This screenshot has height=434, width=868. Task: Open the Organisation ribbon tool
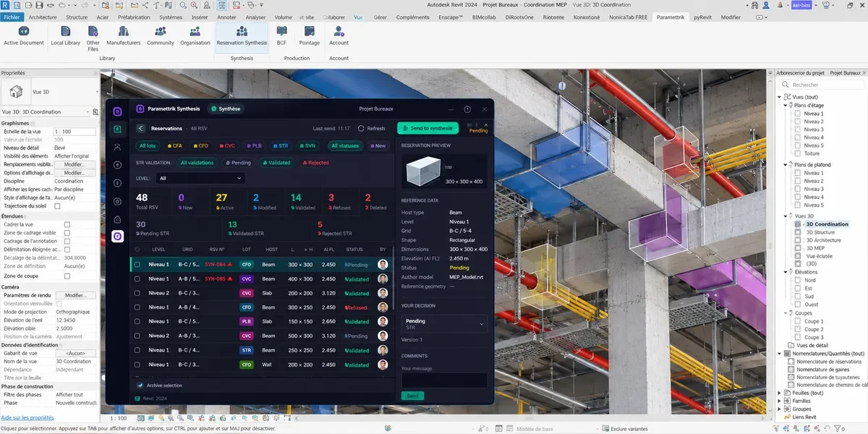[x=195, y=36]
